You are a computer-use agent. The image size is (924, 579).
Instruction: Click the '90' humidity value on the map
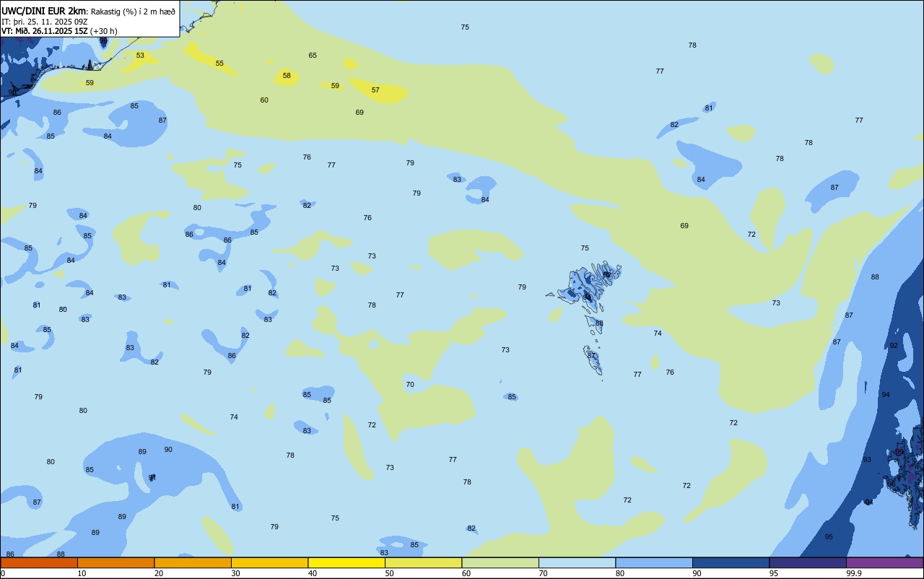tap(168, 450)
